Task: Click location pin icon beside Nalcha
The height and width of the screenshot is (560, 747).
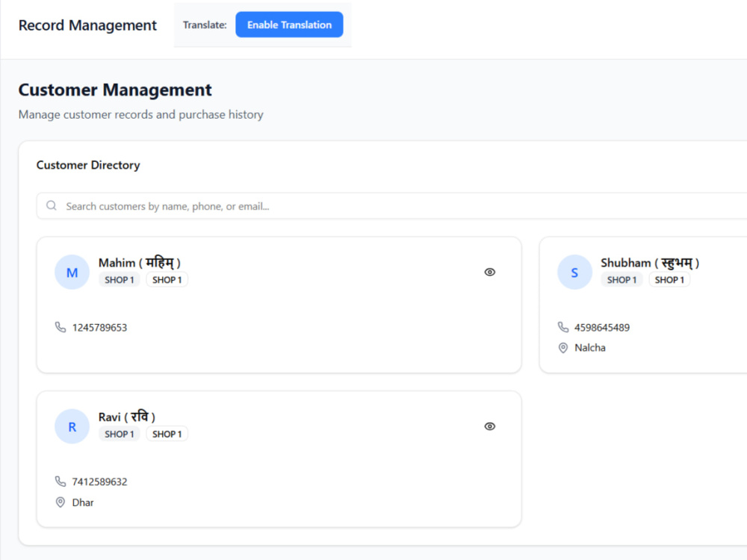Action: click(x=563, y=348)
